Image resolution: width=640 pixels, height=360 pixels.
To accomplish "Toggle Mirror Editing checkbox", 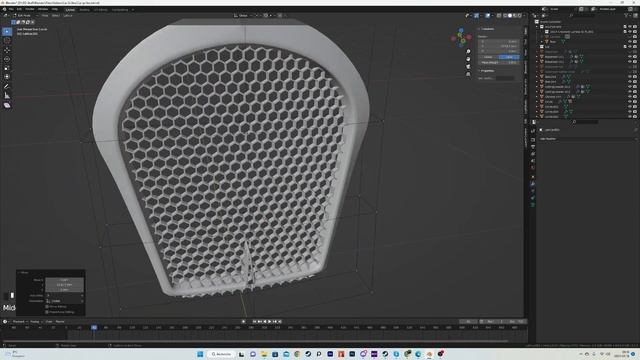I will click(x=47, y=306).
